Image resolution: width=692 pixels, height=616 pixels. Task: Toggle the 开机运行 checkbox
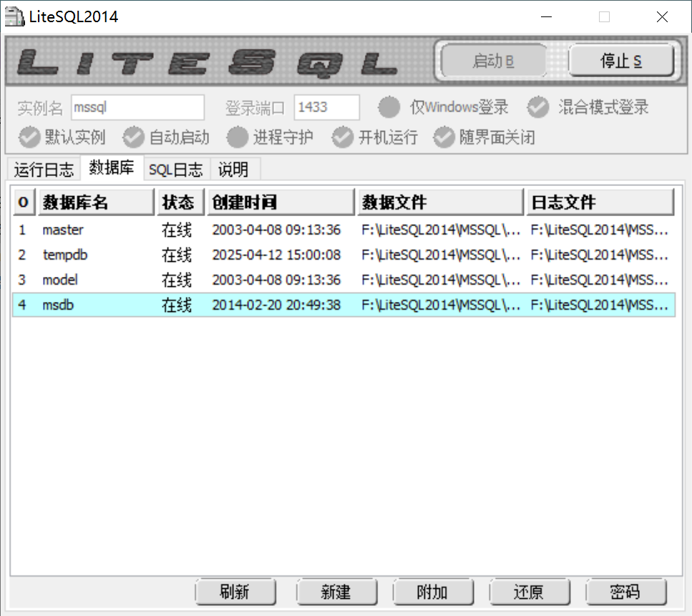coord(343,137)
